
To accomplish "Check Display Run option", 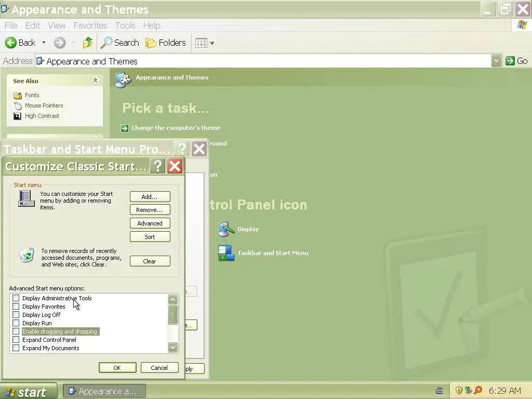I will [16, 323].
